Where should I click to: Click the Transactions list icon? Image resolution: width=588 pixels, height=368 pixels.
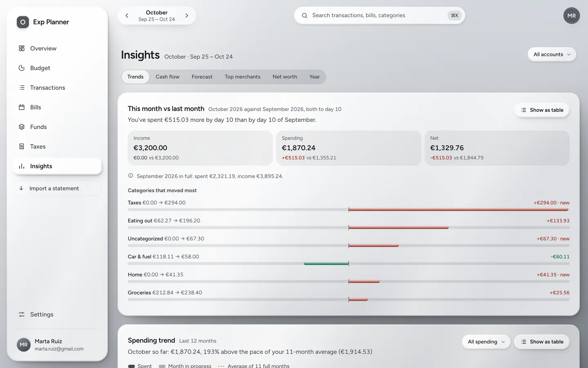[22, 88]
